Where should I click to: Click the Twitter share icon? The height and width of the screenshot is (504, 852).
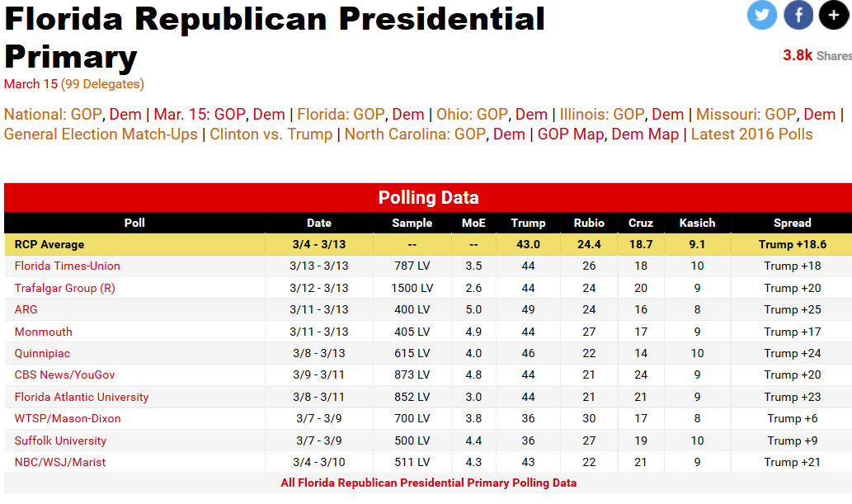(x=762, y=15)
